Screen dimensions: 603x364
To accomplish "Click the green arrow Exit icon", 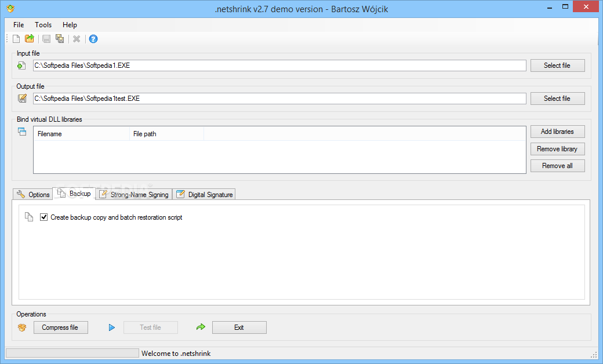I will [201, 327].
